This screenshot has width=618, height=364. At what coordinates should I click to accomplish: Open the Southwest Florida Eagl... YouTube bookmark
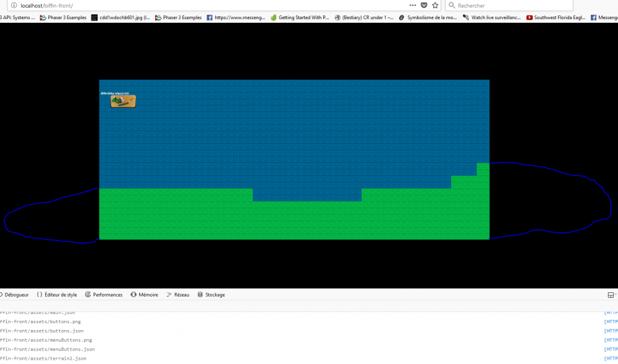click(x=556, y=18)
